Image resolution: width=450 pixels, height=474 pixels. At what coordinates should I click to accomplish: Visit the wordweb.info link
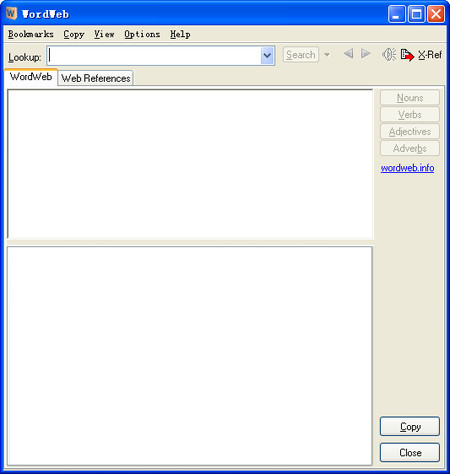pos(407,168)
